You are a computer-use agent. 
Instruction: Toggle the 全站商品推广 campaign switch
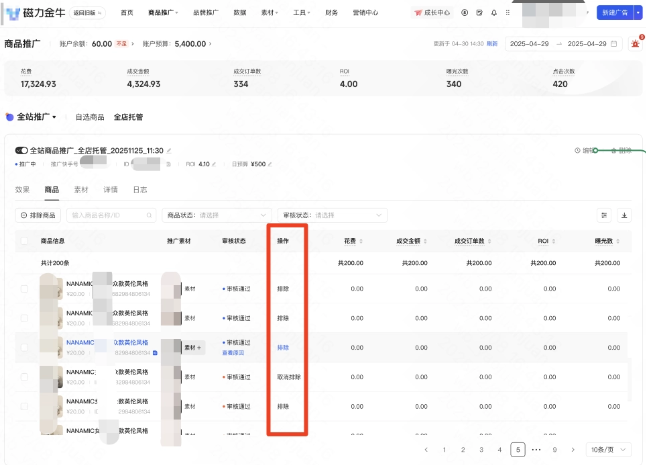21,150
